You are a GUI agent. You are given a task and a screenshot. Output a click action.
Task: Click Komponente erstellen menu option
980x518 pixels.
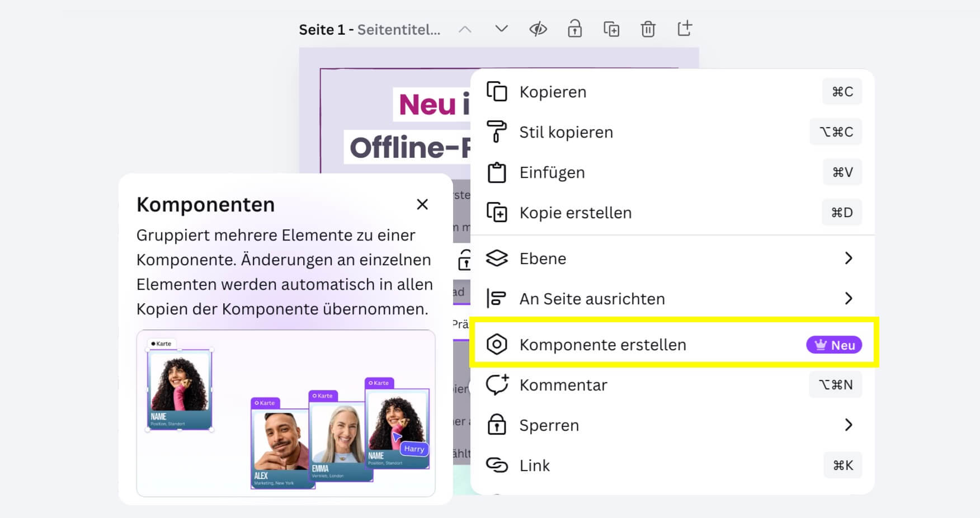pyautogui.click(x=602, y=345)
